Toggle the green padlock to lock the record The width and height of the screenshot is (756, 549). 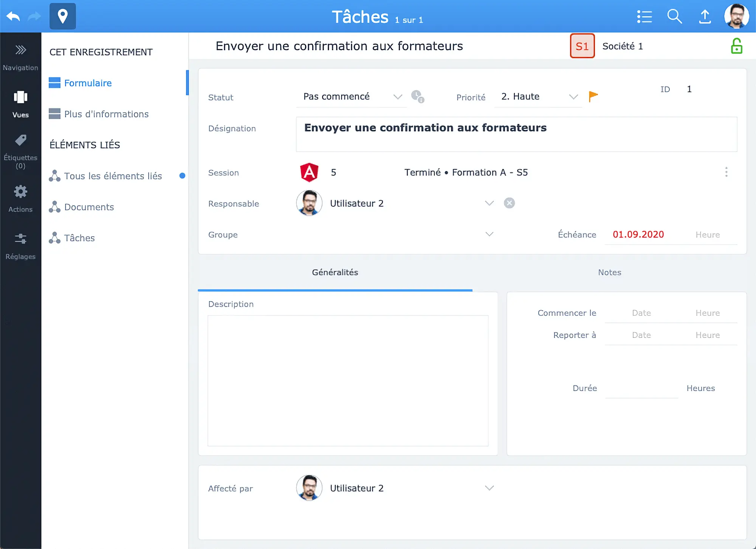(x=736, y=46)
